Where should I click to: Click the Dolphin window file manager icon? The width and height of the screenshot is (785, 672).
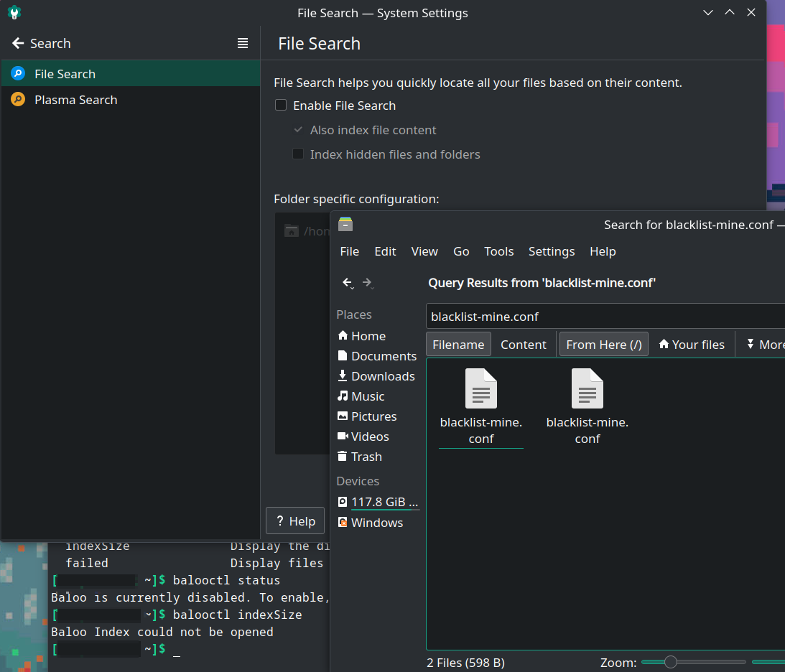(345, 224)
